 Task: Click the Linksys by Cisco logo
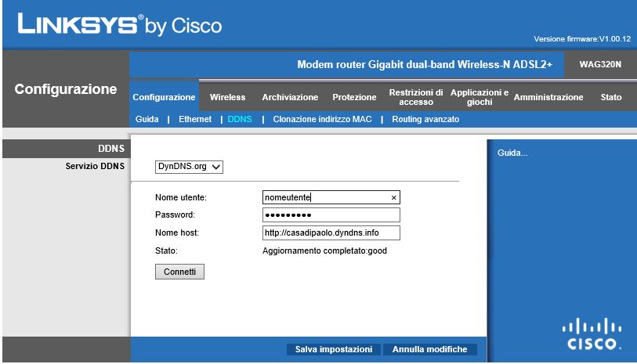119,25
